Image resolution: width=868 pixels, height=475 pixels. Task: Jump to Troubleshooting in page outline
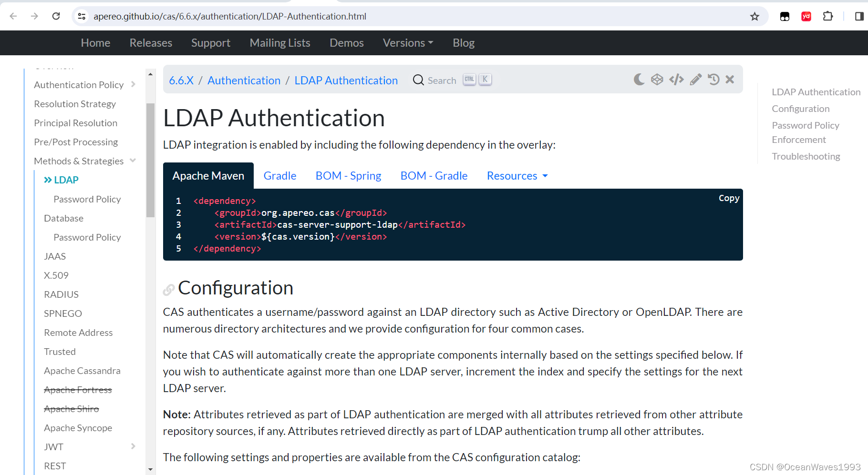tap(806, 156)
